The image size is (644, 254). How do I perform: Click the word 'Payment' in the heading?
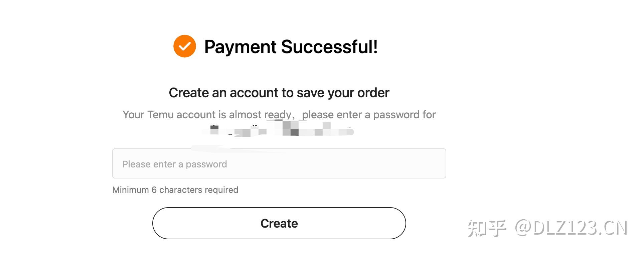[240, 47]
